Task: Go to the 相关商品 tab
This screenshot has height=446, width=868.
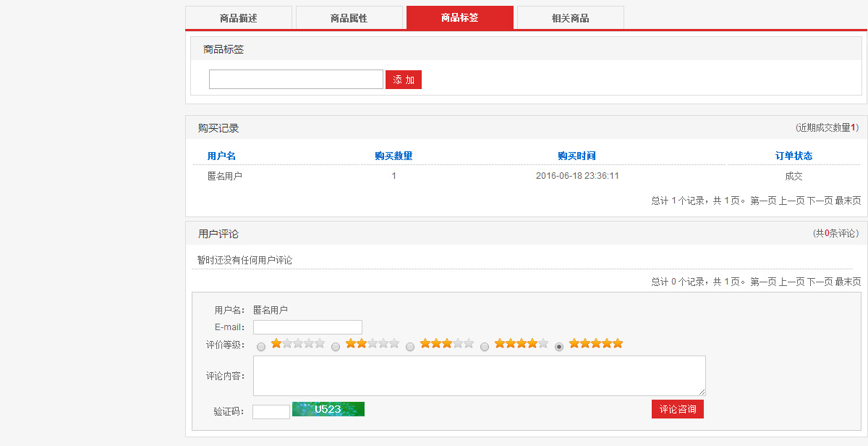Action: point(571,18)
